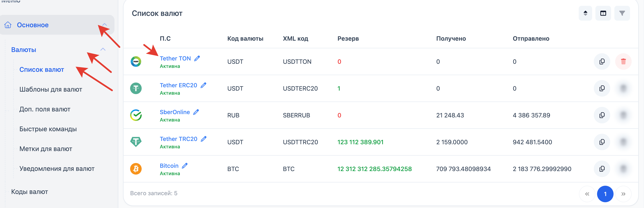644x208 pixels.
Task: Open the Tether TRC20 currency link
Action: pos(178,139)
